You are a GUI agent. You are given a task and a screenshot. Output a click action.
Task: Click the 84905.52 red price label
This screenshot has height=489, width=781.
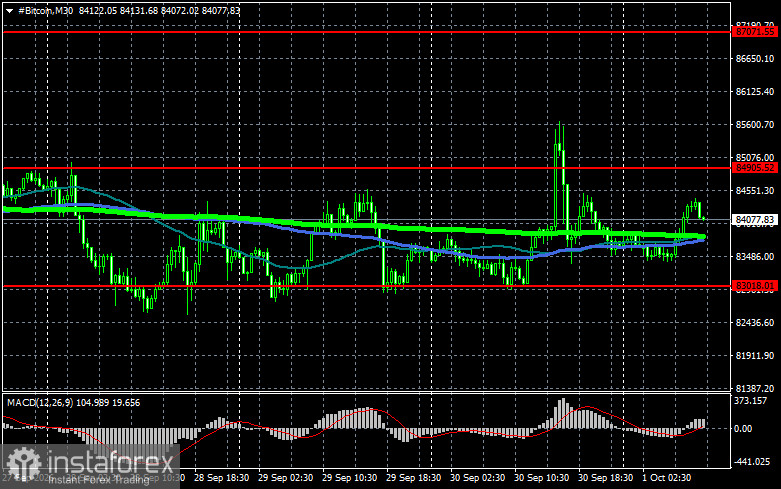[x=756, y=168]
